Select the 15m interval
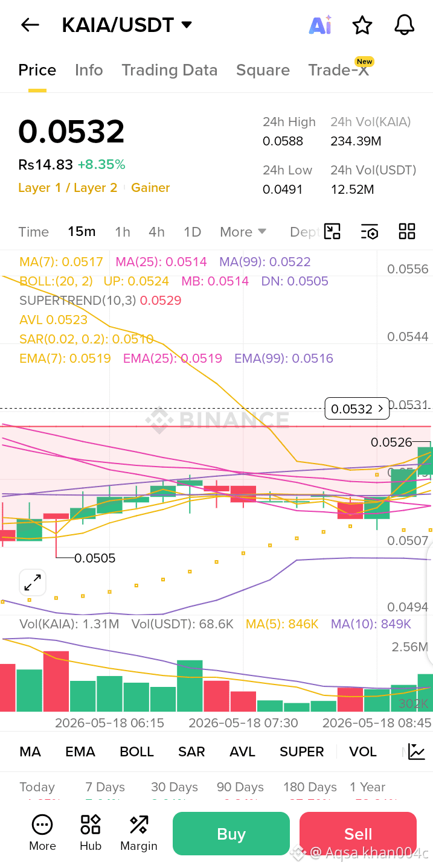This screenshot has width=433, height=868. 82,232
